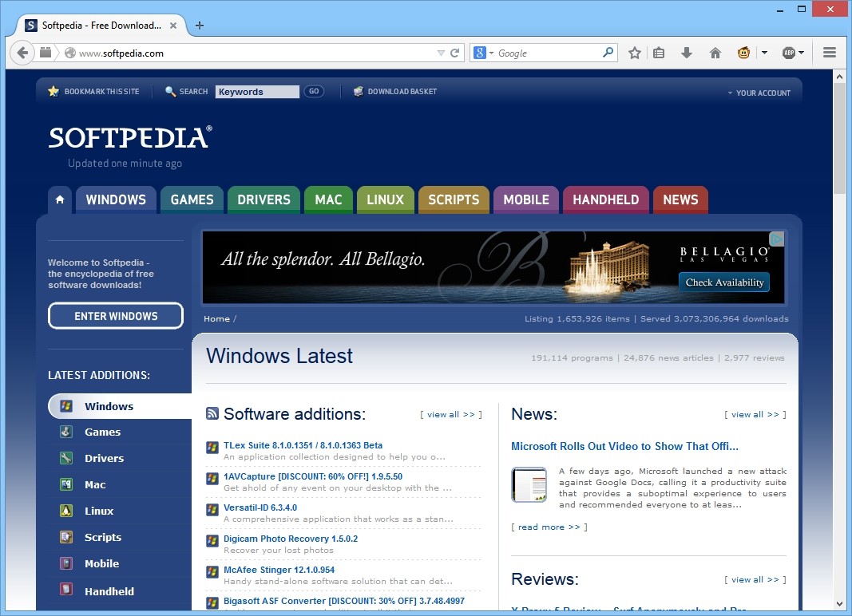This screenshot has height=616, width=852.
Task: Click the Handheld icon in Latest Additions
Action: coord(66,590)
